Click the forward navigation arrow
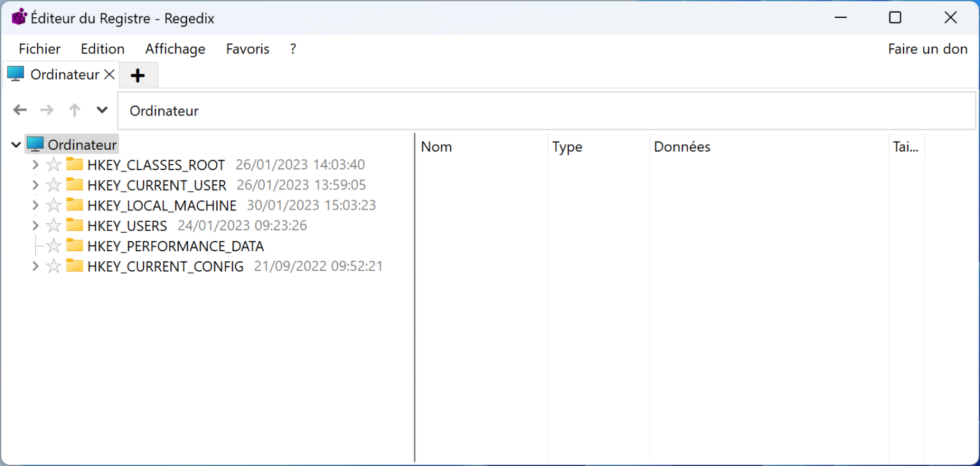Screen dimensions: 980x466 [x=47, y=110]
